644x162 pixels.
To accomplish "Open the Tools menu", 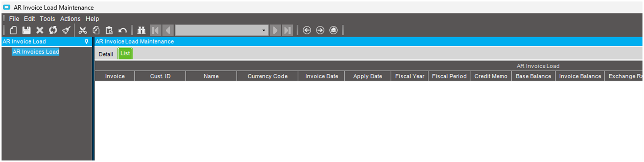I will pyautogui.click(x=47, y=19).
